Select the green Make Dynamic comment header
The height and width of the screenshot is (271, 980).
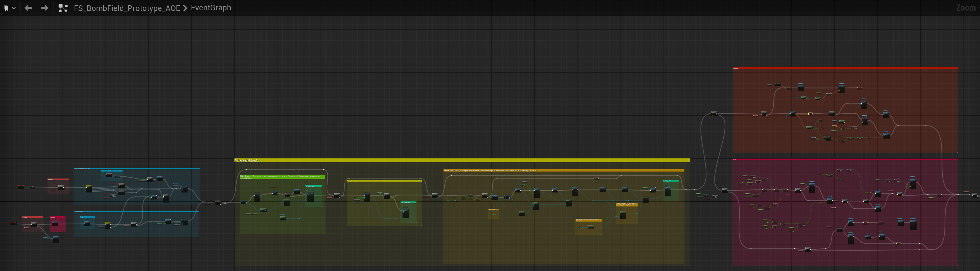[282, 177]
